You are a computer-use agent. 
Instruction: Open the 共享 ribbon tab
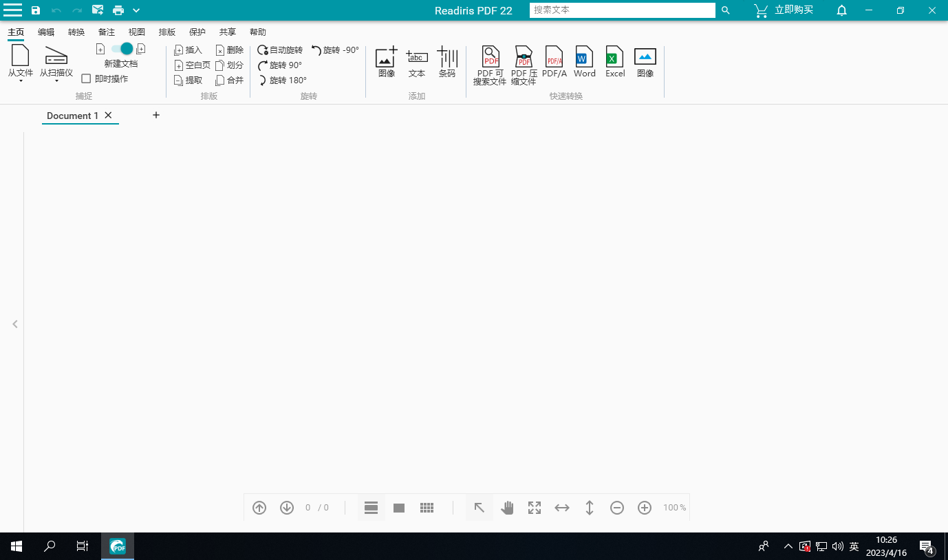click(x=228, y=32)
